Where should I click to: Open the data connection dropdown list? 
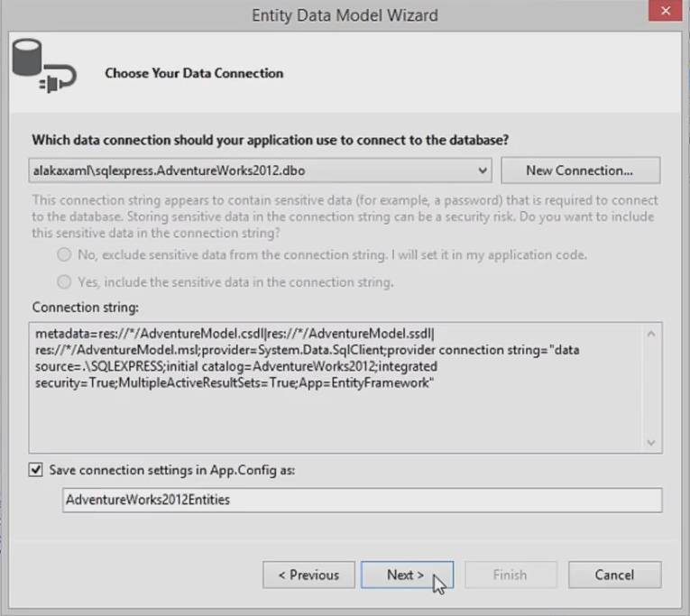[x=483, y=170]
